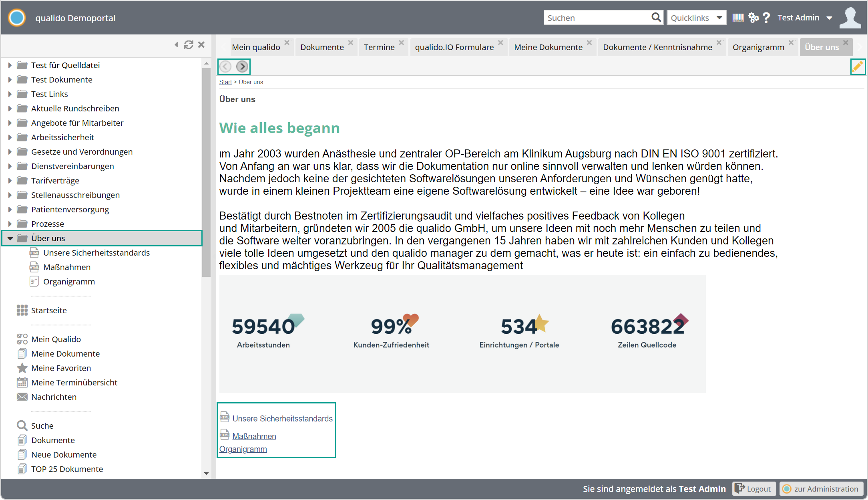Expand the Arbeitssicherheit folder

pyautogui.click(x=10, y=137)
